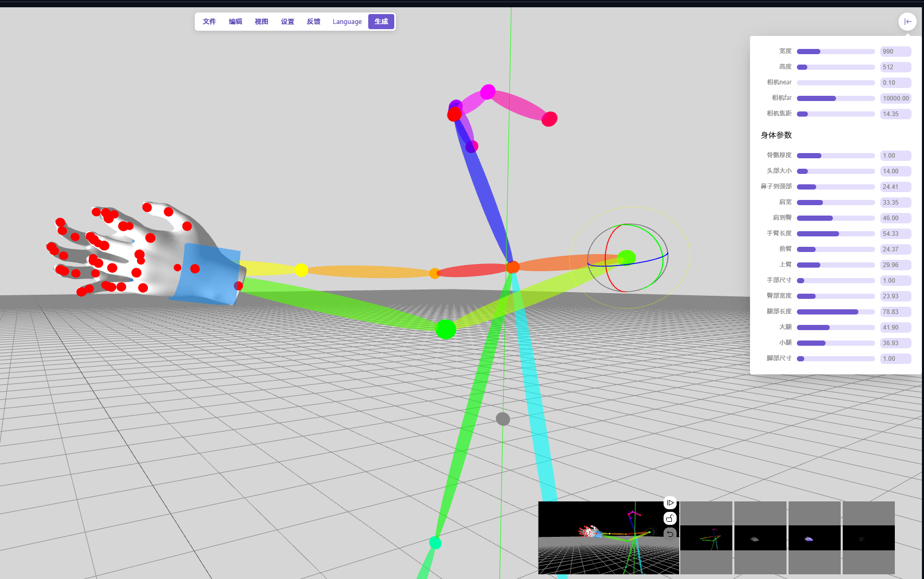Select the green elbow joint of the skeleton
924x579 pixels.
(445, 329)
